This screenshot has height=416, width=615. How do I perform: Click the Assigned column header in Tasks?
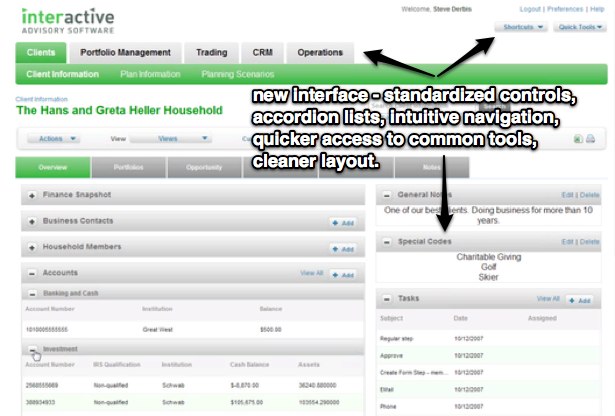pos(542,318)
